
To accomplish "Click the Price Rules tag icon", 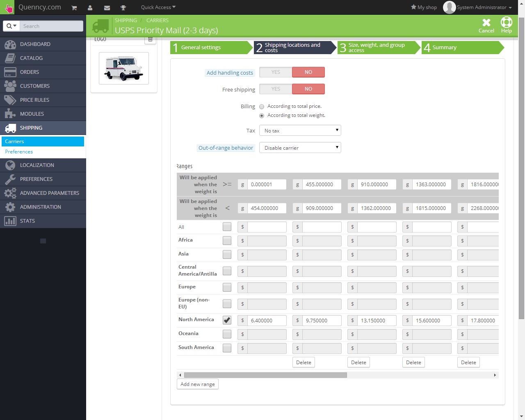I will [10, 100].
